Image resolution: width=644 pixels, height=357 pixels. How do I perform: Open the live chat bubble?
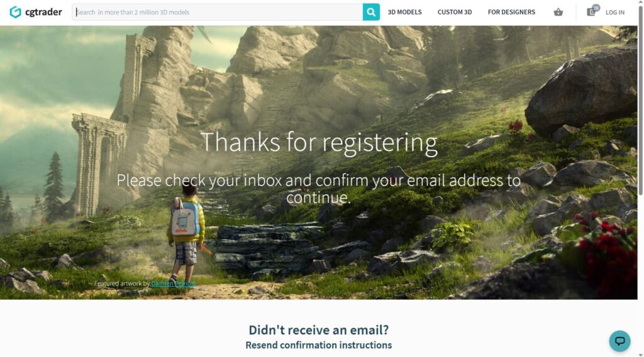pos(619,341)
